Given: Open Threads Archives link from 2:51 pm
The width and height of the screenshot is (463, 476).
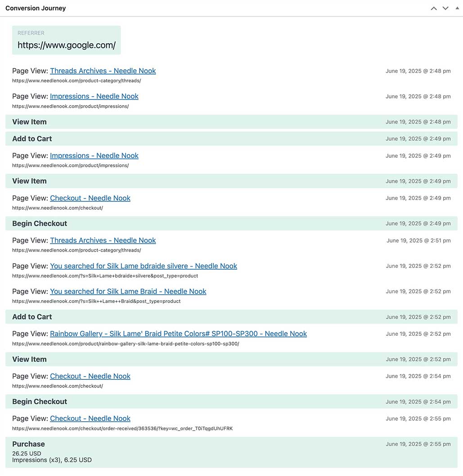Looking at the screenshot, I should [103, 240].
